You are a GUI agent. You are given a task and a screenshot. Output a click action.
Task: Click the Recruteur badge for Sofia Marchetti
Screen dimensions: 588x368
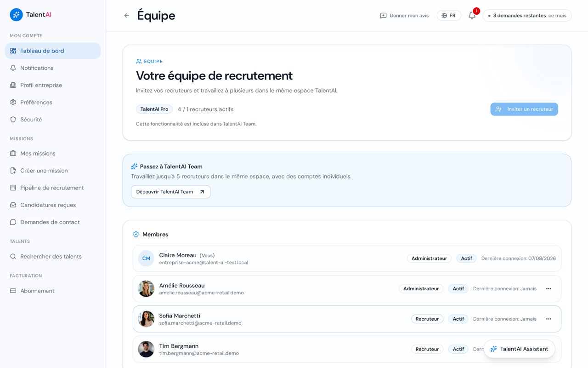click(427, 319)
